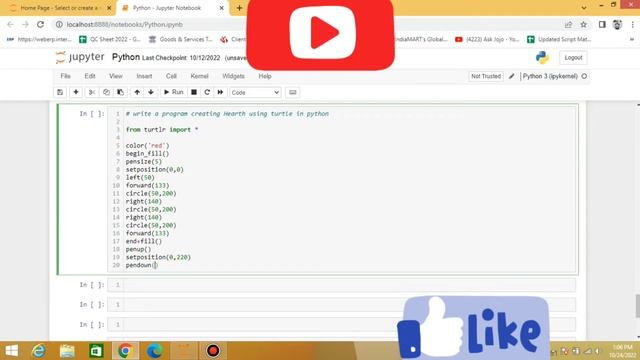Image resolution: width=640 pixels, height=360 pixels.
Task: Open the Windows Start button
Action: tap(11, 351)
